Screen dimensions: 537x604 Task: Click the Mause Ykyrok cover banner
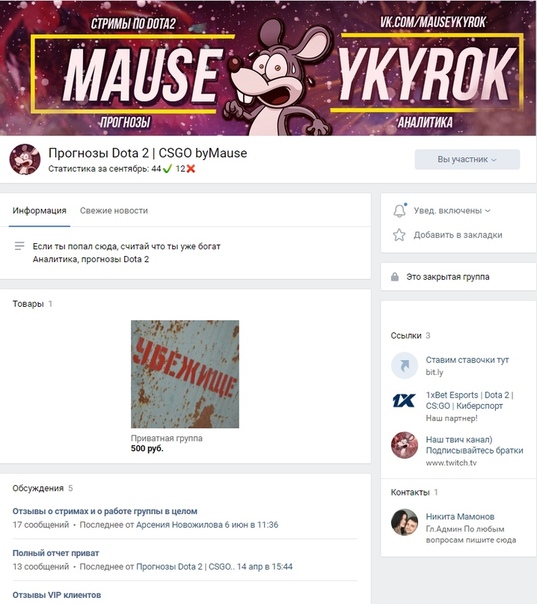(268, 68)
